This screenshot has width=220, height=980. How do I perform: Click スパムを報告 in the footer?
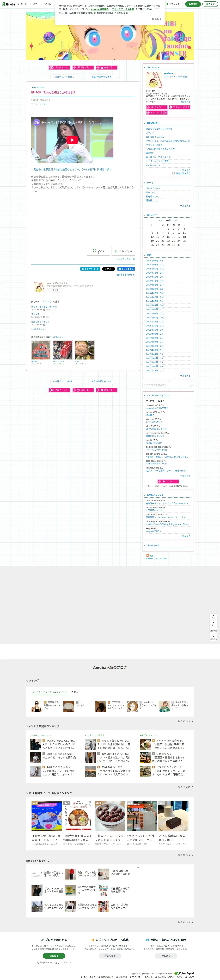tap(88, 977)
